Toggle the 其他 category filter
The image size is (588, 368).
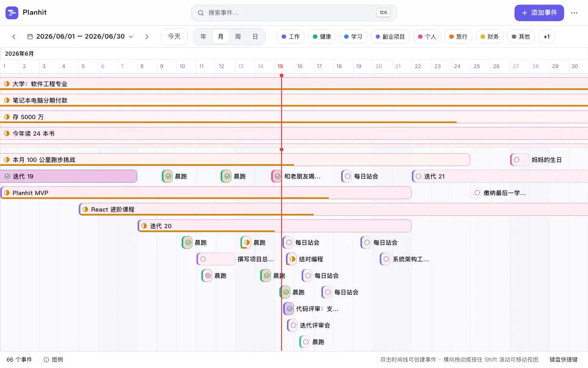click(521, 37)
